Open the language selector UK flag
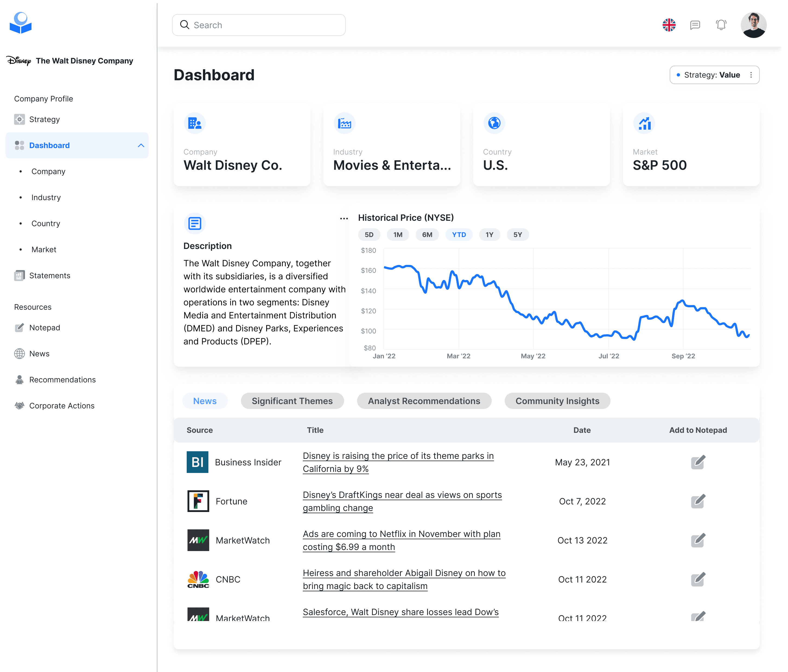Viewport: 788px width, 672px height. point(669,25)
